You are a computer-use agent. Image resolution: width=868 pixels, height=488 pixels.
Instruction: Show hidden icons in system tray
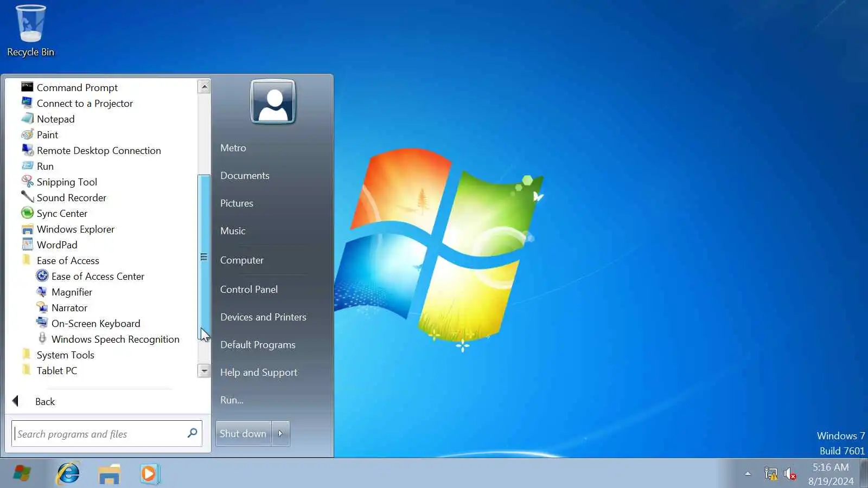click(748, 473)
